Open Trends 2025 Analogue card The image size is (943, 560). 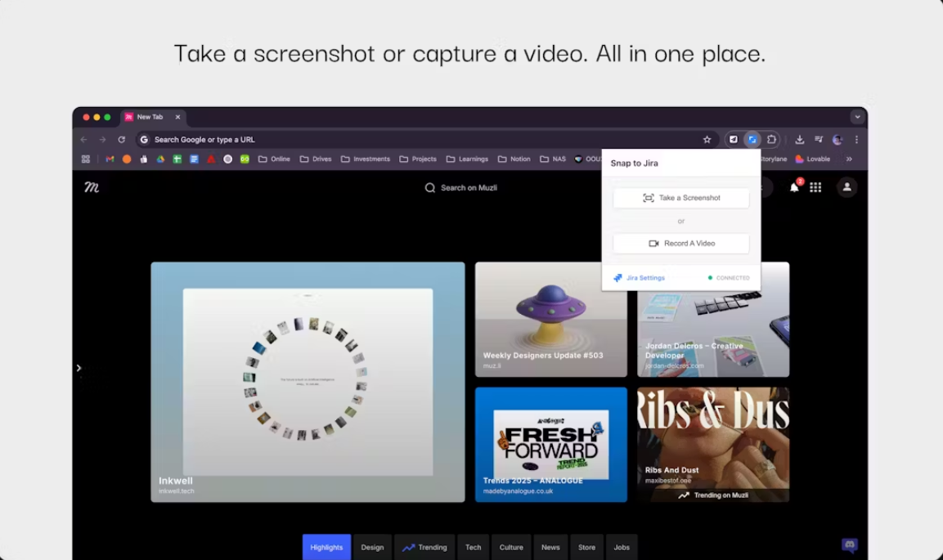(551, 445)
